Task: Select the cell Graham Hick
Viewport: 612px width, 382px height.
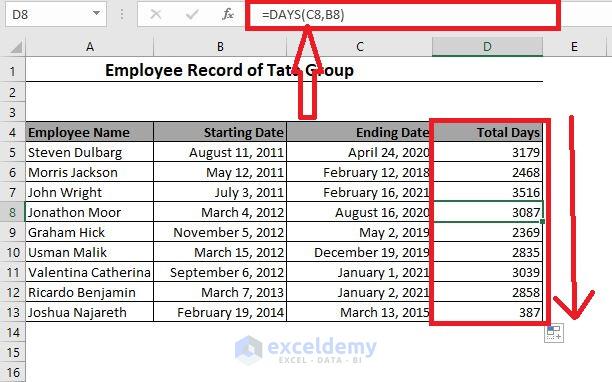Action: (x=90, y=232)
